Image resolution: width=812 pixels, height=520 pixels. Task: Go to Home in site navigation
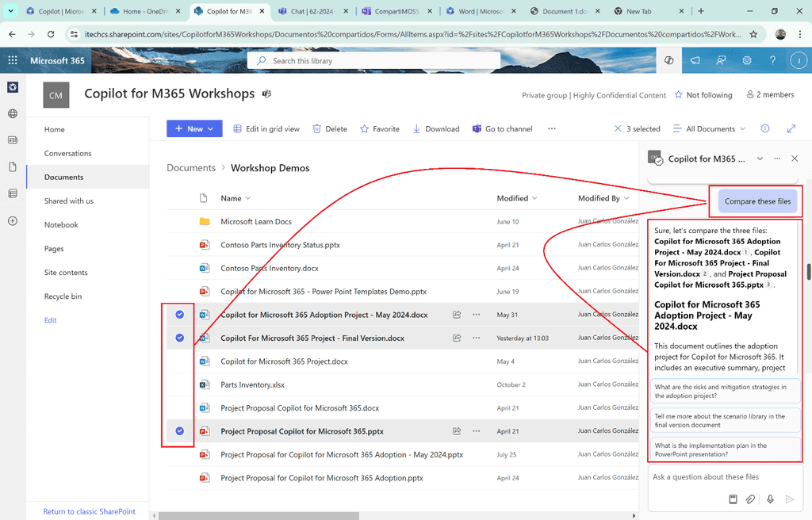coord(55,129)
